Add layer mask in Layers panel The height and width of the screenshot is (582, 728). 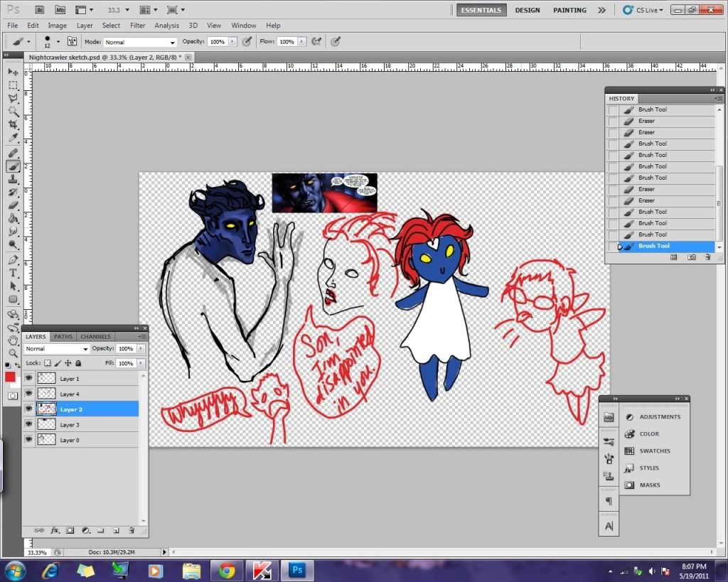(x=70, y=530)
